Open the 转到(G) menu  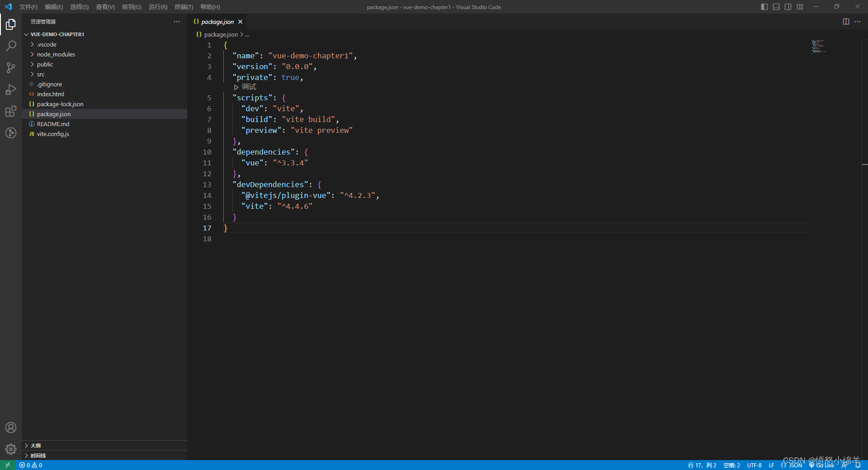pos(132,7)
